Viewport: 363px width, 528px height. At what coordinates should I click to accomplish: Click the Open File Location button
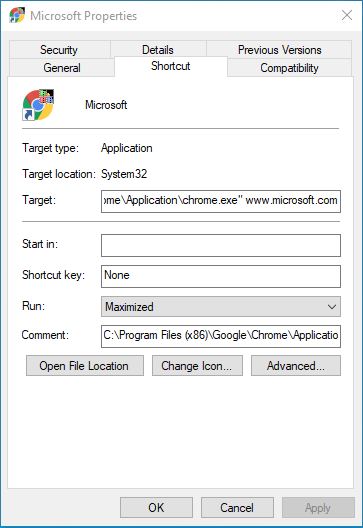(x=85, y=365)
